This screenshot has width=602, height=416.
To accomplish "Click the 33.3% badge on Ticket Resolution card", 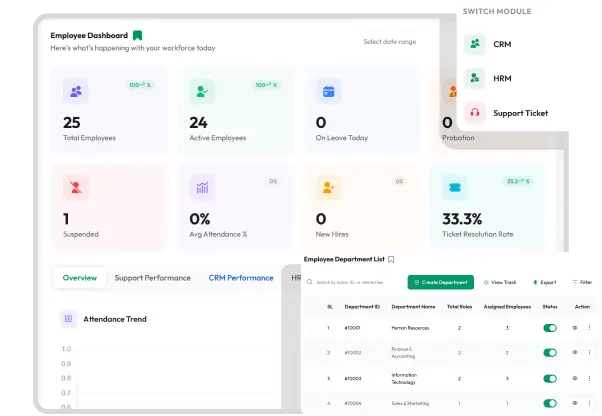I will coord(518,181).
